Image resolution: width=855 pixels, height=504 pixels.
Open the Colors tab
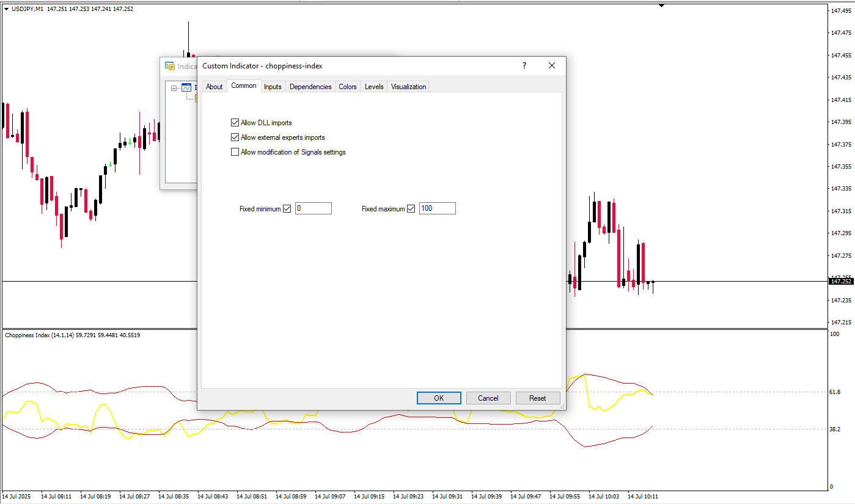tap(348, 87)
